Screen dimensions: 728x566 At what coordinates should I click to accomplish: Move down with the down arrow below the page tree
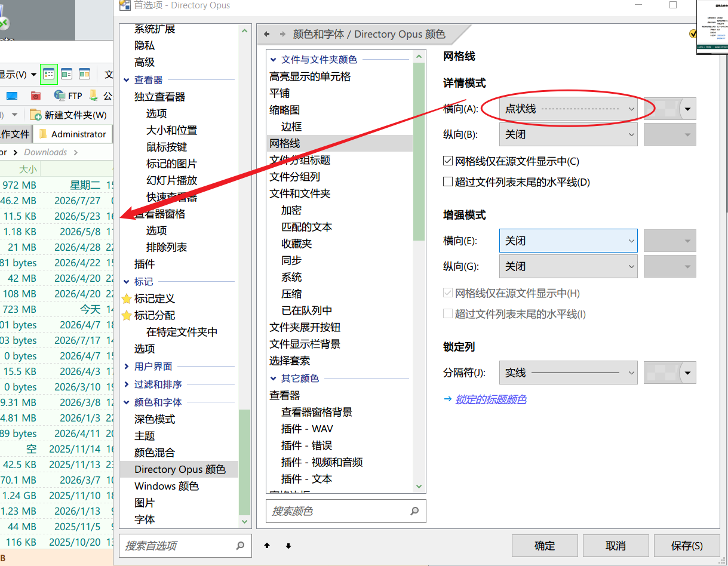coord(288,545)
